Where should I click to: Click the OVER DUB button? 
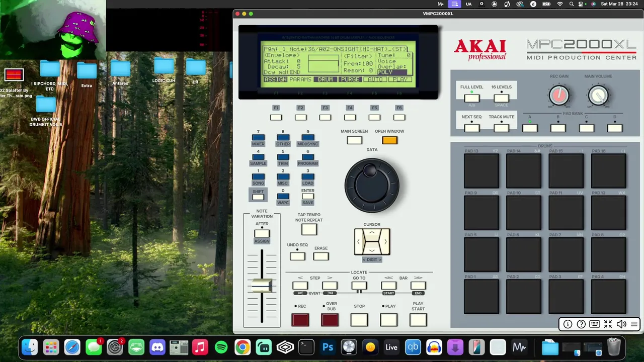330,320
